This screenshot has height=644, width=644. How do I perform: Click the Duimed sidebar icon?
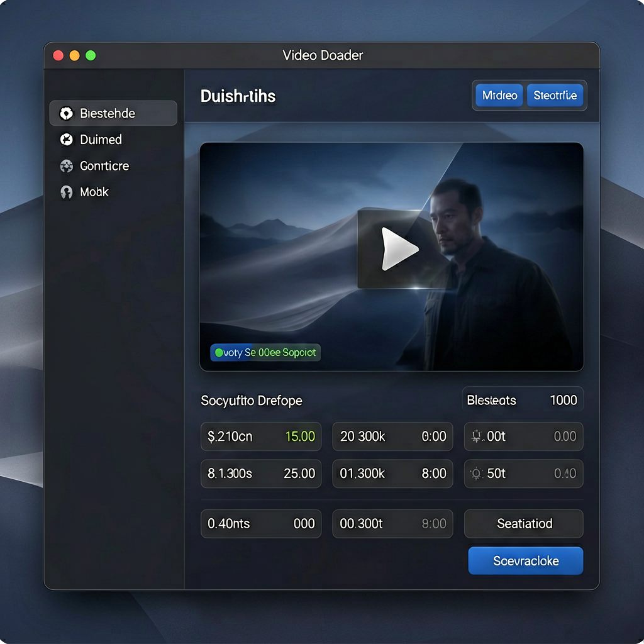66,140
